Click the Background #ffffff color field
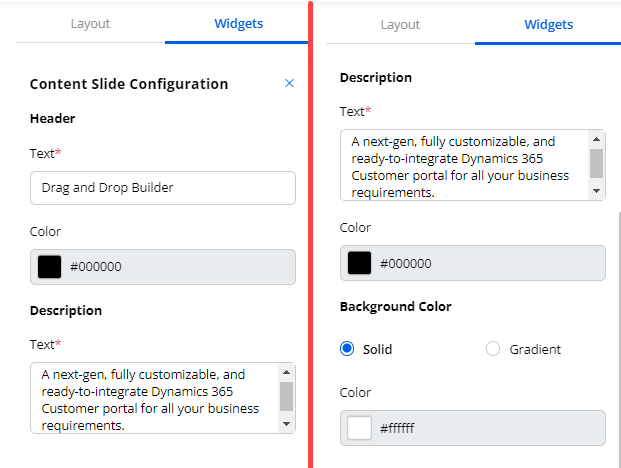This screenshot has width=621, height=468. (x=485, y=428)
